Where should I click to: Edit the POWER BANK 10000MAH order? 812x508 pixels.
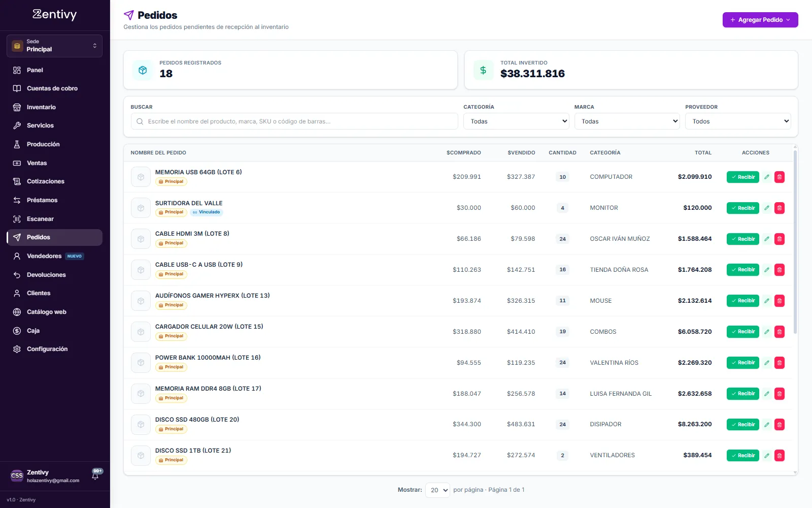(767, 363)
